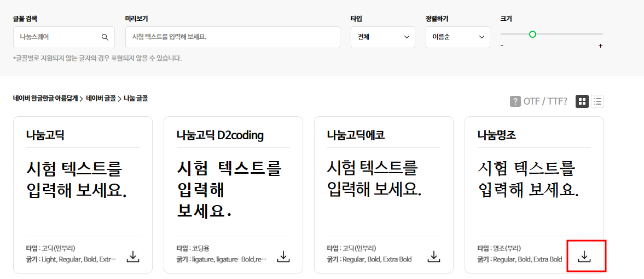
Task: Download the 나눔고딕에코 font
Action: click(433, 256)
